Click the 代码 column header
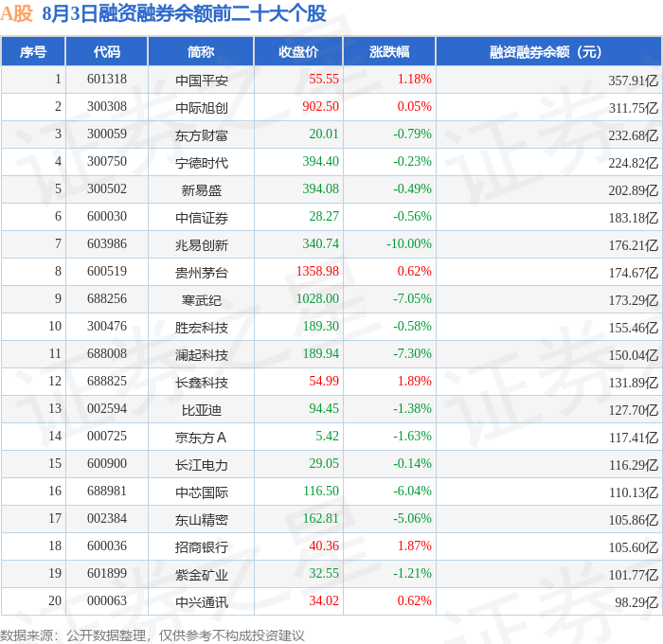The height and width of the screenshot is (644, 663). click(106, 51)
